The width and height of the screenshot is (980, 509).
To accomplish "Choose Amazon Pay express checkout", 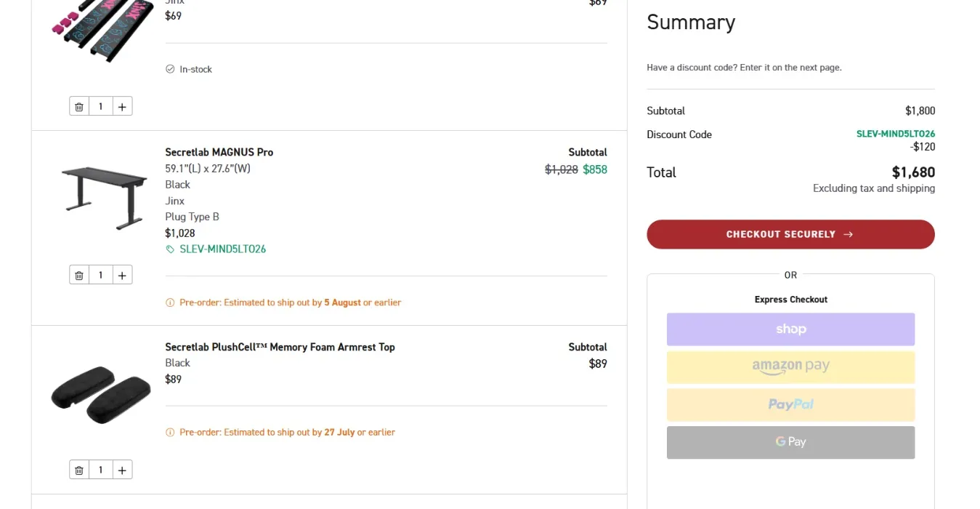I will coord(790,367).
